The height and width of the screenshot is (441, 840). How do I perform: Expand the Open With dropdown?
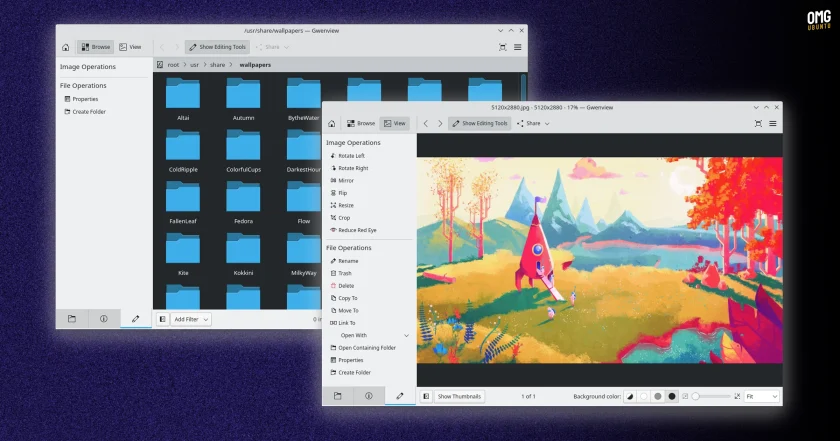tap(369, 335)
